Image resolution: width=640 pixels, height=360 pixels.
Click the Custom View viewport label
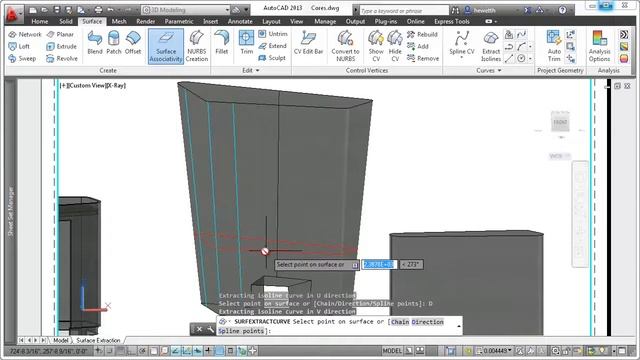coord(87,85)
